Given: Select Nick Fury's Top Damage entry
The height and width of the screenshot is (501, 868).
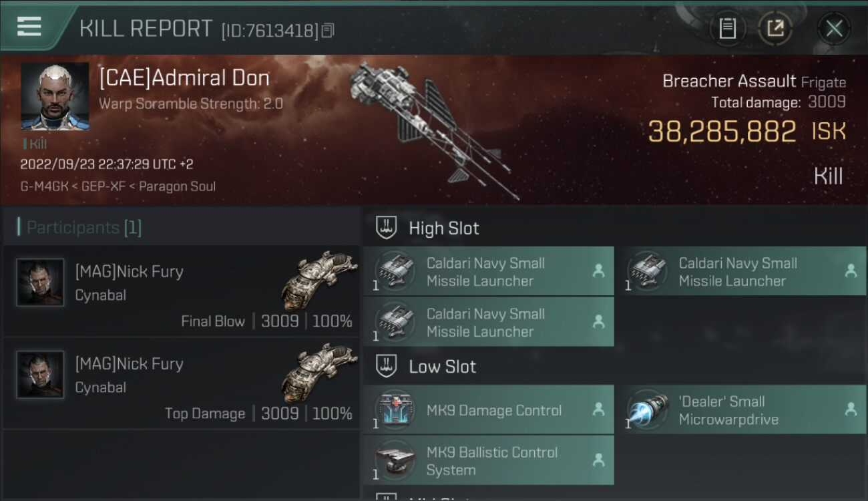Looking at the screenshot, I should tap(182, 383).
